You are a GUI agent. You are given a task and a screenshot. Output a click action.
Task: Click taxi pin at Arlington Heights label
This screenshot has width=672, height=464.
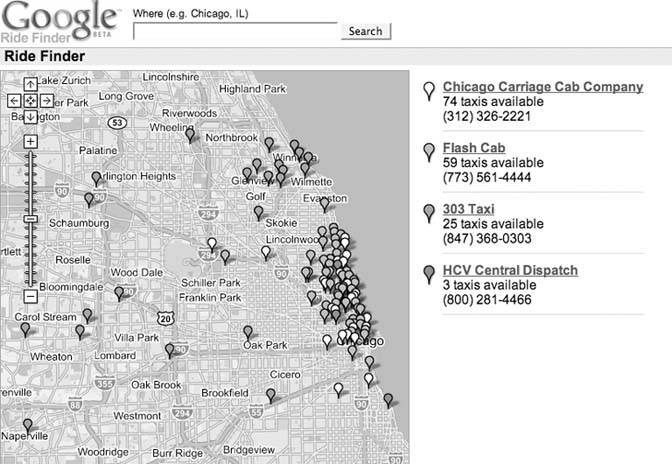[x=97, y=180]
